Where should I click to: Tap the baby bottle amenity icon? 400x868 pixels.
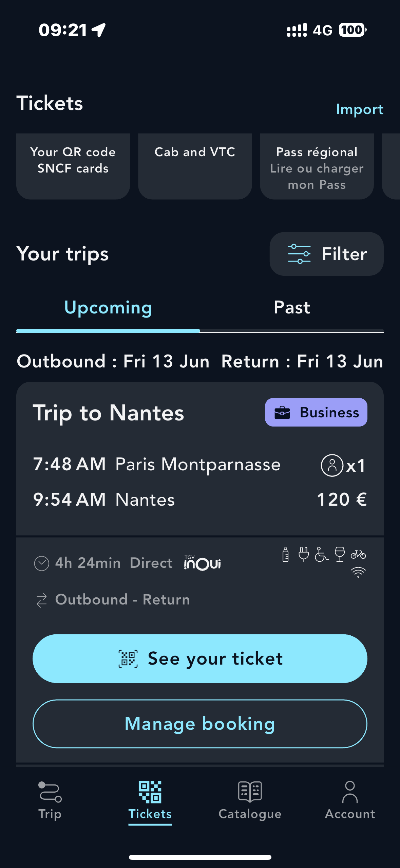point(286,555)
